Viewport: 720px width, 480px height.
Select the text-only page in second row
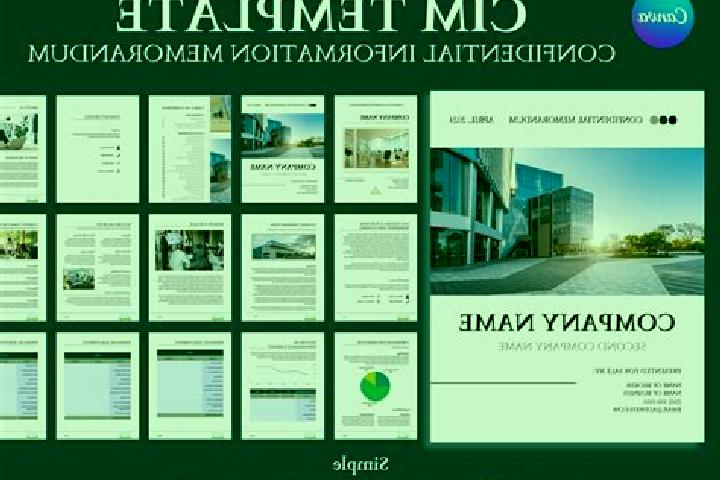tap(376, 267)
